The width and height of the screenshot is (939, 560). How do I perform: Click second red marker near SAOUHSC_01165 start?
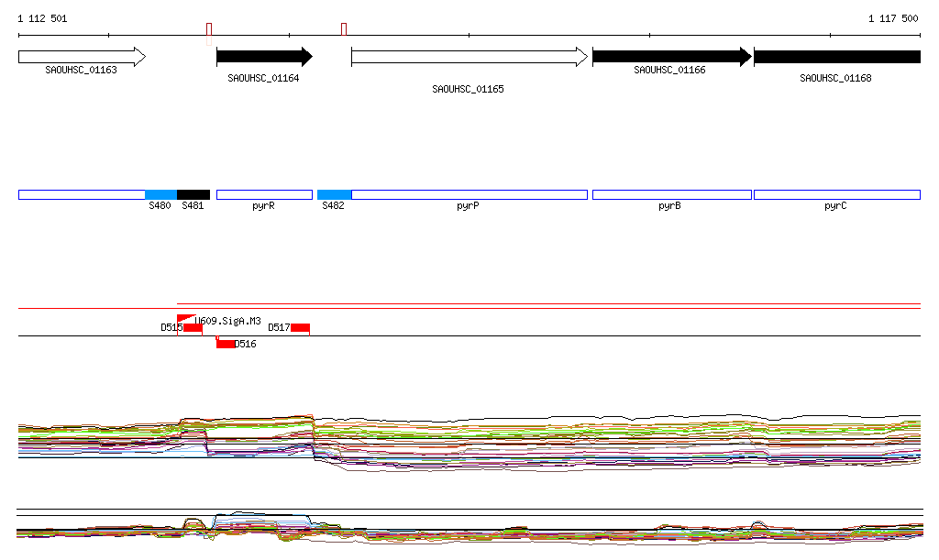[344, 29]
